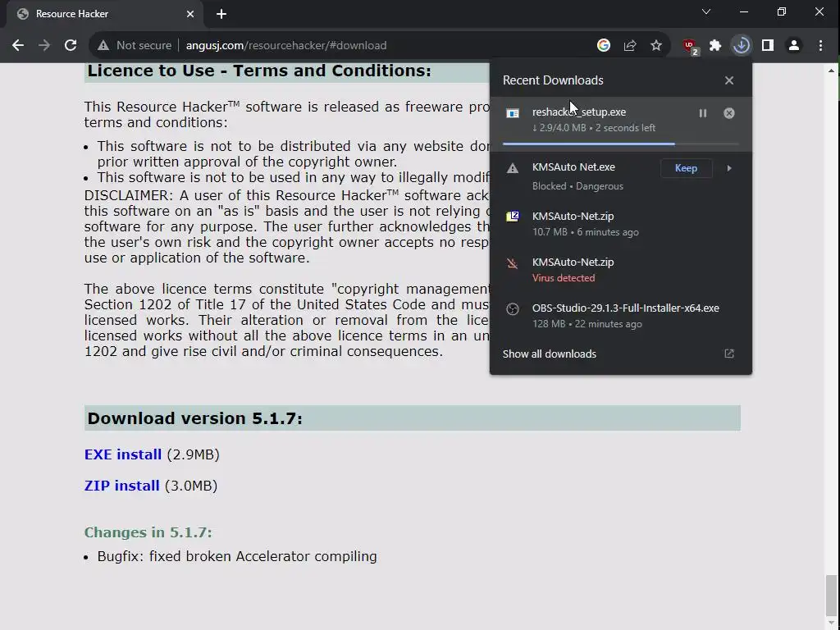Open the uBlock Origin extension icon

[x=690, y=46]
